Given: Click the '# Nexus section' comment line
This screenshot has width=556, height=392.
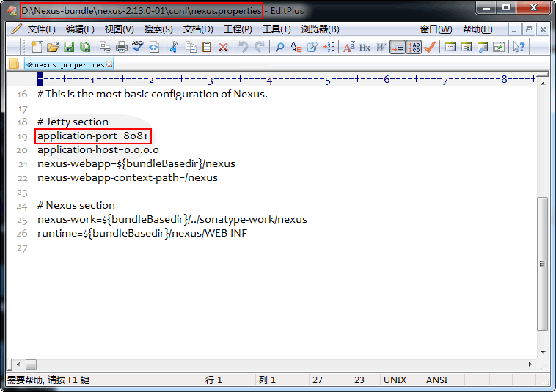Looking at the screenshot, I should tap(76, 205).
